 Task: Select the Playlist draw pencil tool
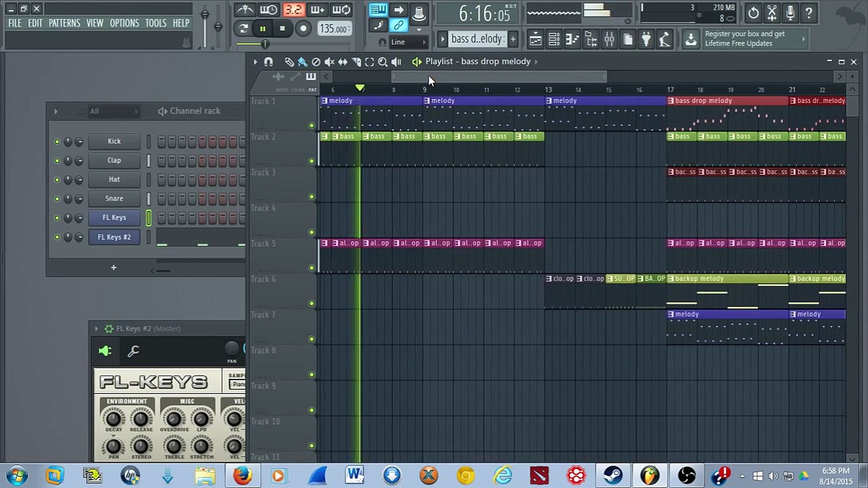point(289,62)
